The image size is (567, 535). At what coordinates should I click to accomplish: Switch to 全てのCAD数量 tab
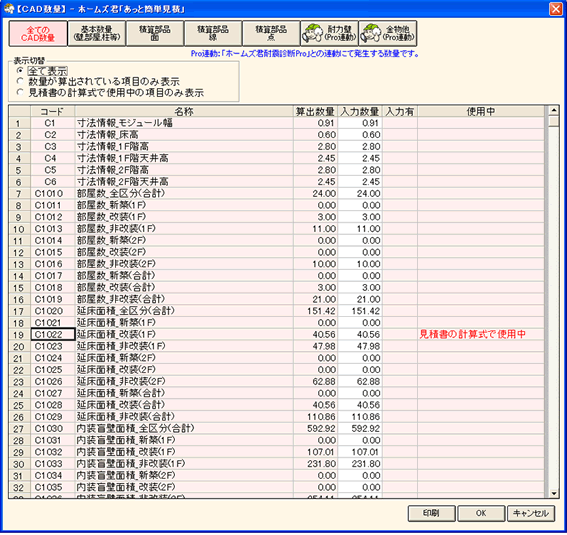pyautogui.click(x=38, y=33)
